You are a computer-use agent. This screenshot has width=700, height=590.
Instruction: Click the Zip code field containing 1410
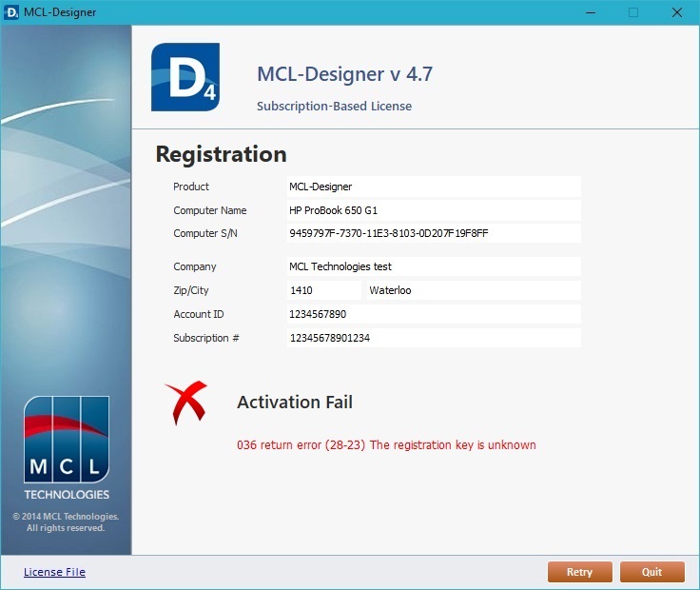pyautogui.click(x=323, y=290)
